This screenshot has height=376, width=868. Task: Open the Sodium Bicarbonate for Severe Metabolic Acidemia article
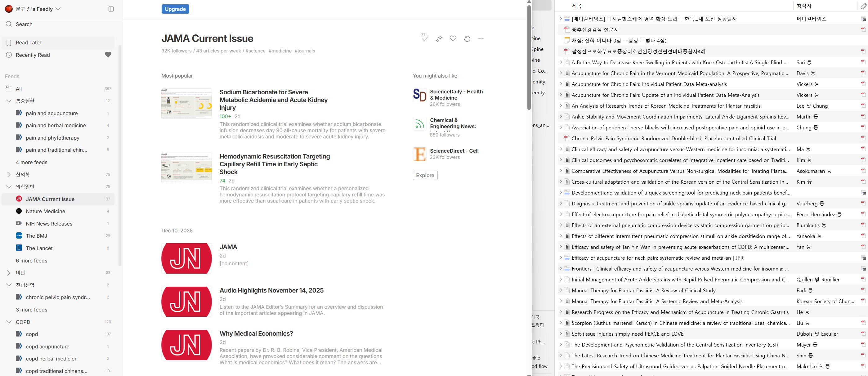tap(273, 100)
